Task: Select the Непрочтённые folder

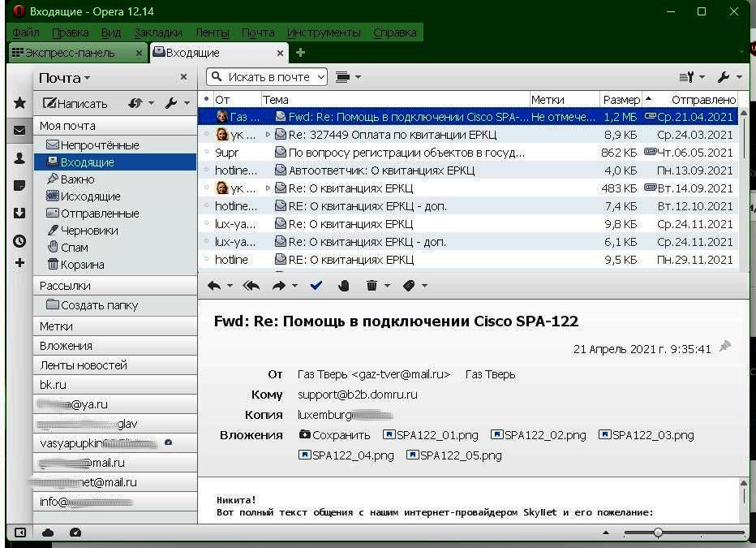Action: coord(115,145)
